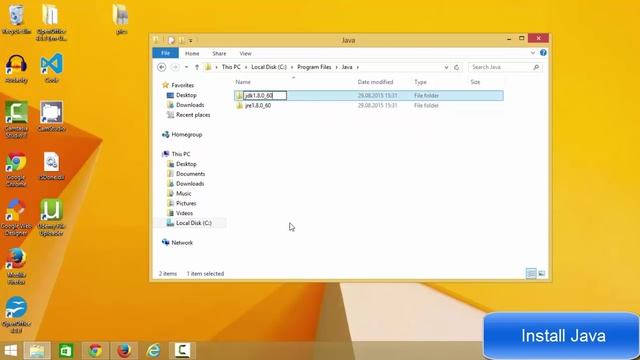Sort by the Type column header
The width and height of the screenshot is (640, 360).
tap(420, 82)
